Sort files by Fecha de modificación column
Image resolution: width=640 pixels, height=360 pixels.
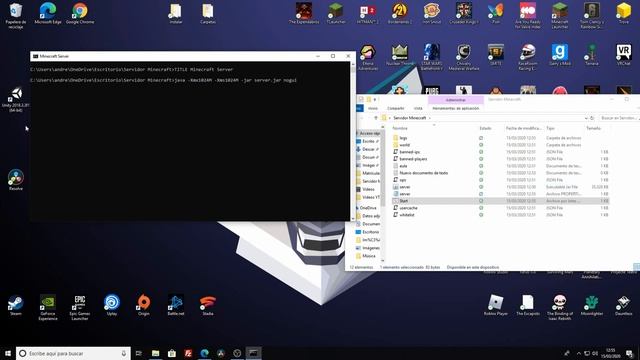(x=524, y=128)
